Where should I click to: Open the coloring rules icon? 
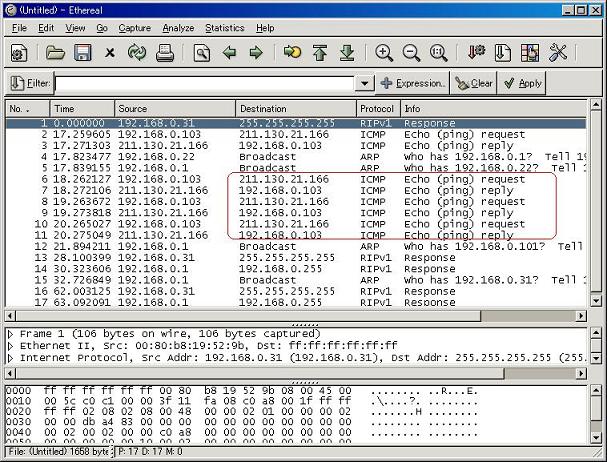point(530,53)
